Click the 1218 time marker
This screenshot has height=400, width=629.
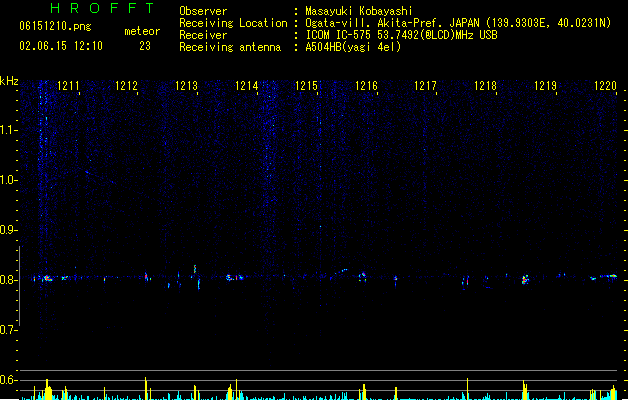tap(485, 86)
